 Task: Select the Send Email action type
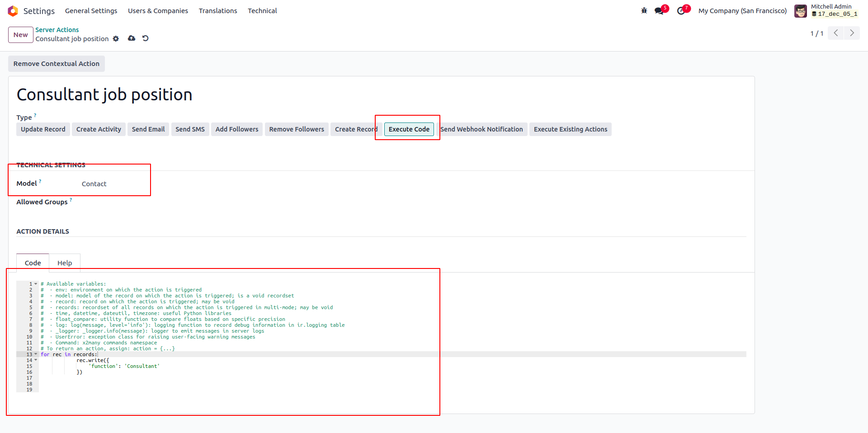click(x=148, y=129)
